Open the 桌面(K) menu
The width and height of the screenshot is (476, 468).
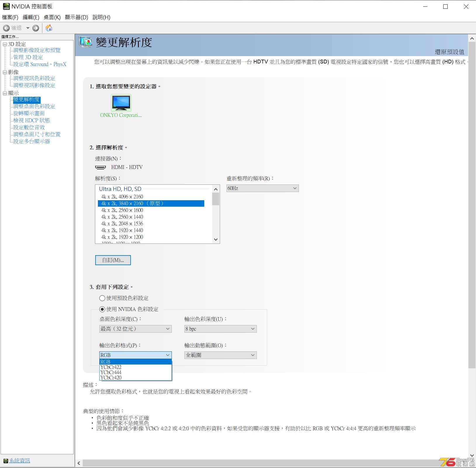[52, 17]
